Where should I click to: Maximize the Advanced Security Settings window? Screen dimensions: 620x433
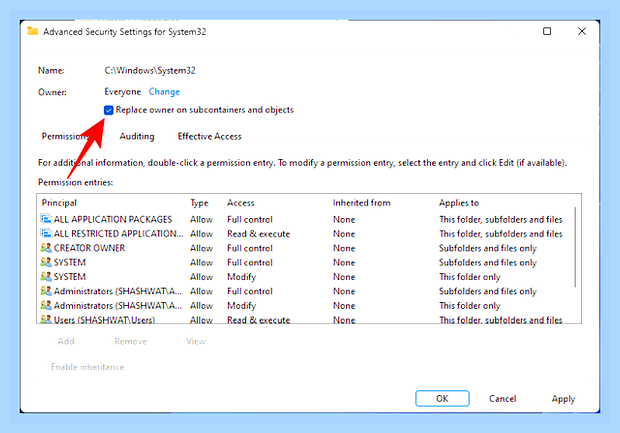point(547,31)
